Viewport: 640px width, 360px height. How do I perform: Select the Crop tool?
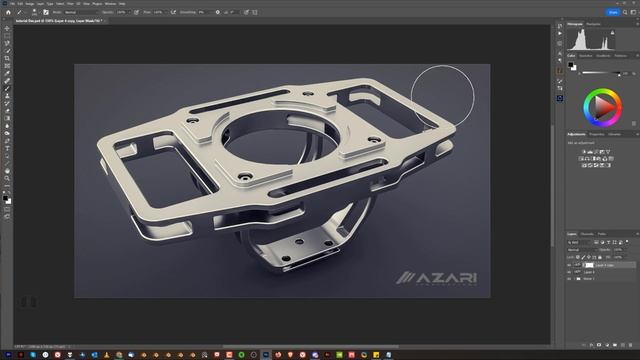point(7,58)
